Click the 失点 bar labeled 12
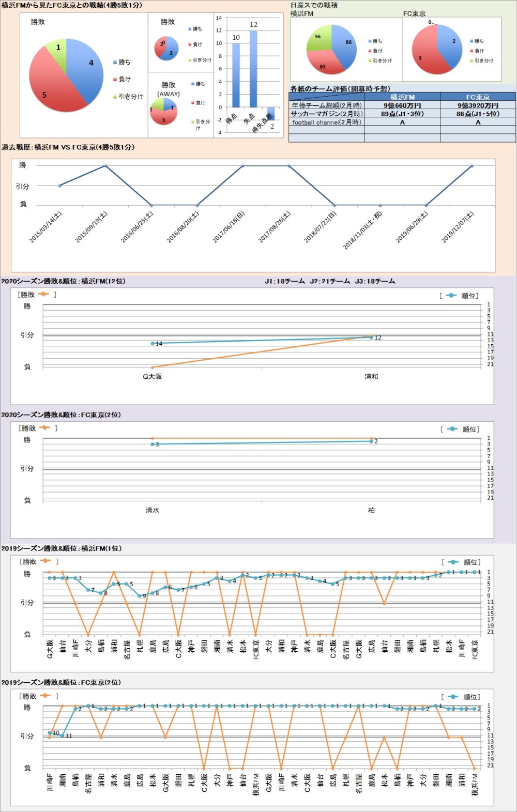The height and width of the screenshot is (812, 517). pos(253,69)
